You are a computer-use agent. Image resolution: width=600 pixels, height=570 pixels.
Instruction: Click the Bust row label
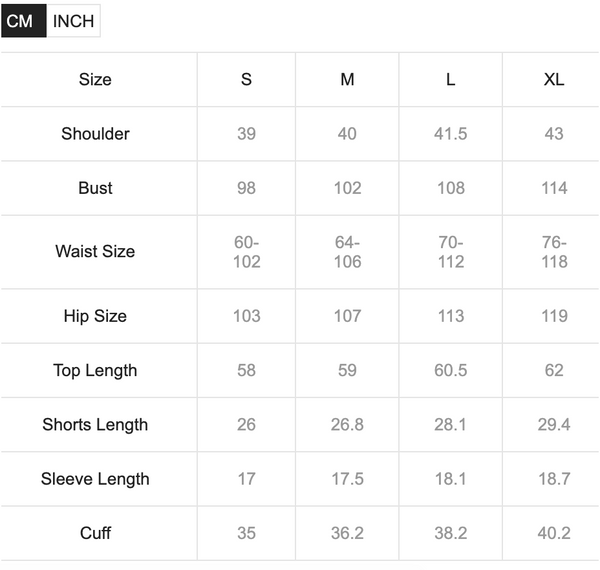click(95, 188)
